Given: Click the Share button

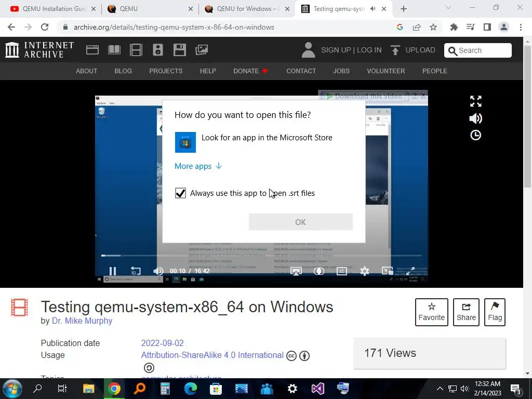Looking at the screenshot, I should click(x=466, y=312).
